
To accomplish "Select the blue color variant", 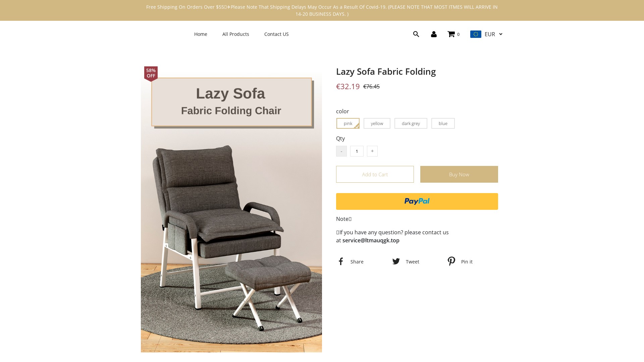I will point(443,123).
